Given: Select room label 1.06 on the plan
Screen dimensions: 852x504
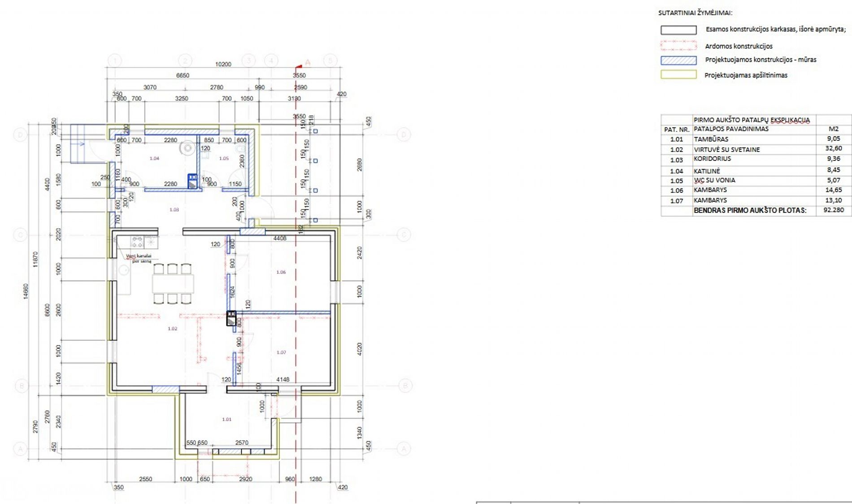Looking at the screenshot, I should click(281, 272).
